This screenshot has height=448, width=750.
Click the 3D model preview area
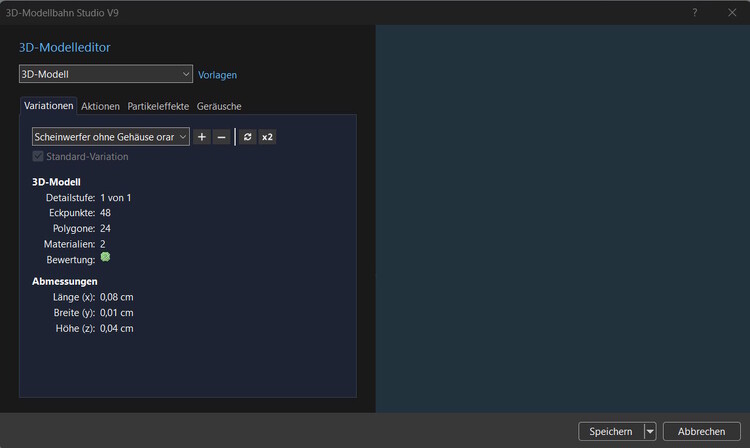[x=562, y=219]
